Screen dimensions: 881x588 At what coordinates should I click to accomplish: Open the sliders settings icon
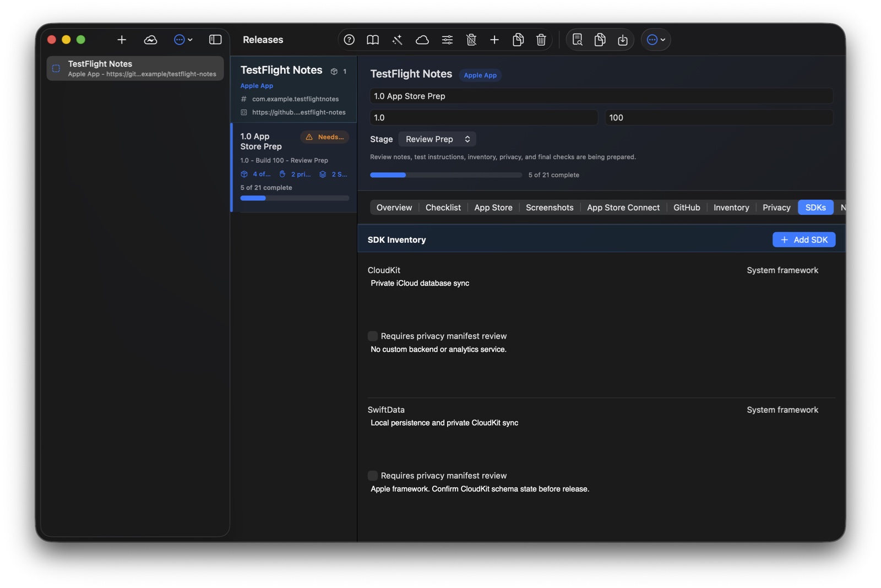tap(447, 40)
